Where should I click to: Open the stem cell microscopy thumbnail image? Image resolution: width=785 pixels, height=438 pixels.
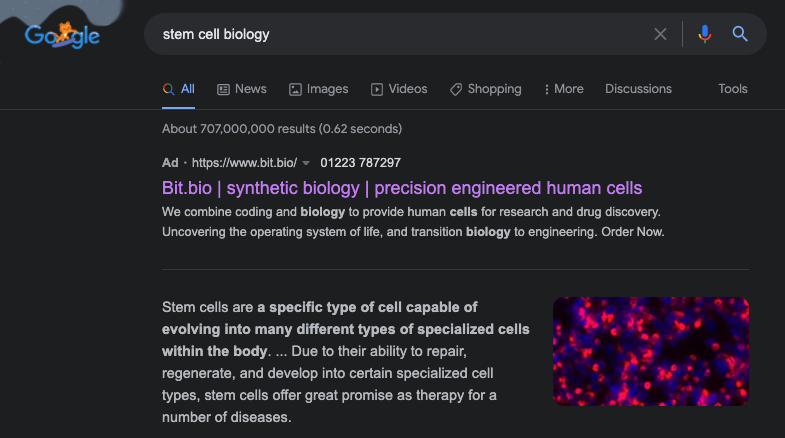pos(651,351)
